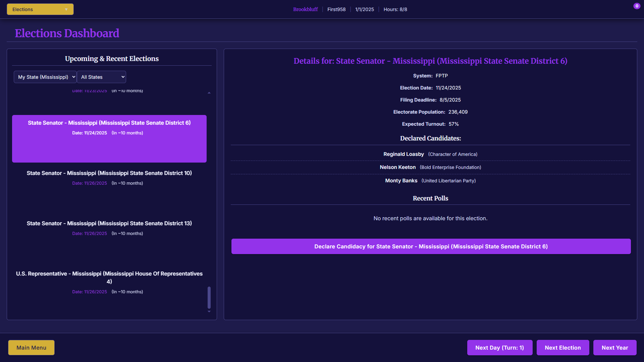
Task: Click the scroll down arrow in elections list
Action: pos(209,312)
